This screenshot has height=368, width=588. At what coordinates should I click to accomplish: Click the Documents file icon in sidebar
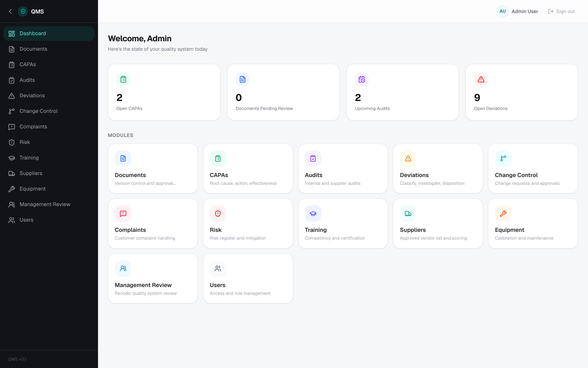click(12, 49)
